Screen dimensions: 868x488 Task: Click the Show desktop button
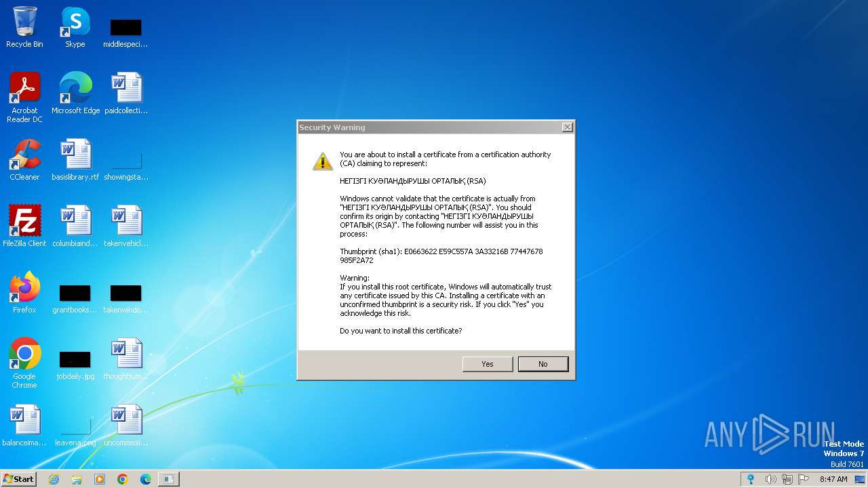pyautogui.click(x=861, y=479)
